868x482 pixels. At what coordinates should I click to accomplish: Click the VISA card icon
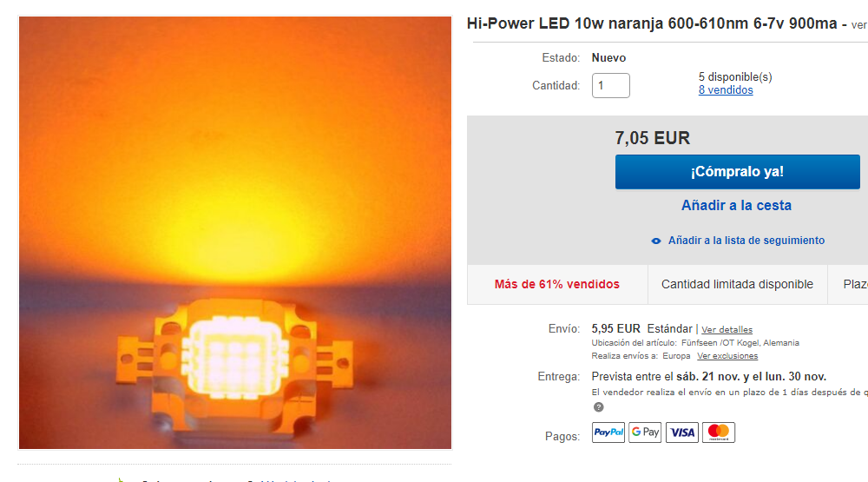(x=682, y=432)
